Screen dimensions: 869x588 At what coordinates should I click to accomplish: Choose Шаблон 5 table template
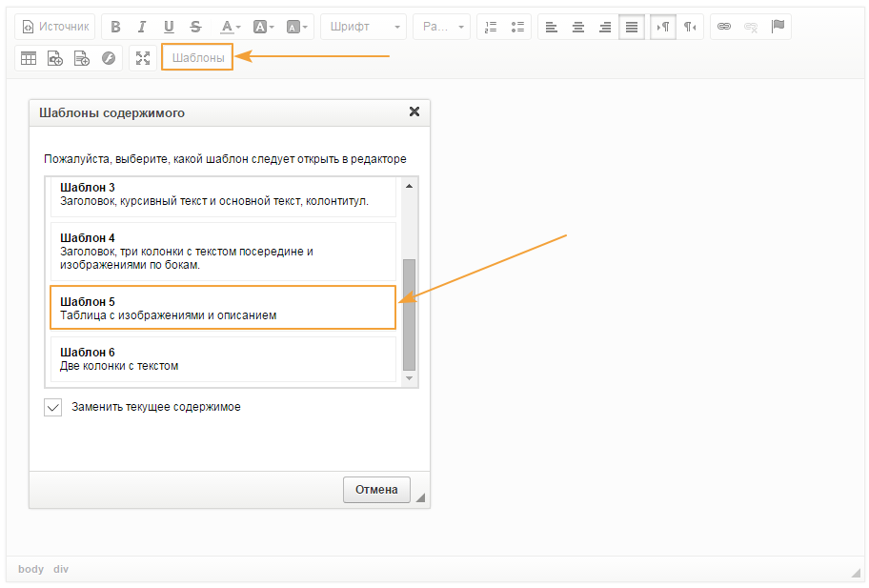[223, 308]
